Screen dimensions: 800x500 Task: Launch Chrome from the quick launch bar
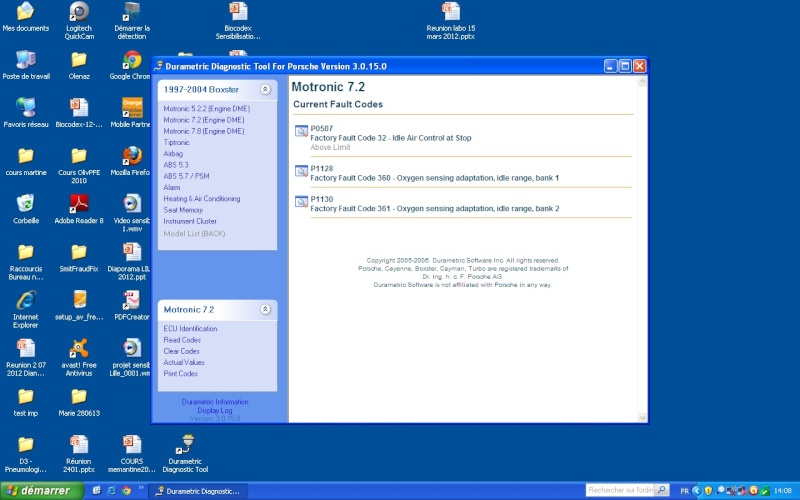coord(126,491)
